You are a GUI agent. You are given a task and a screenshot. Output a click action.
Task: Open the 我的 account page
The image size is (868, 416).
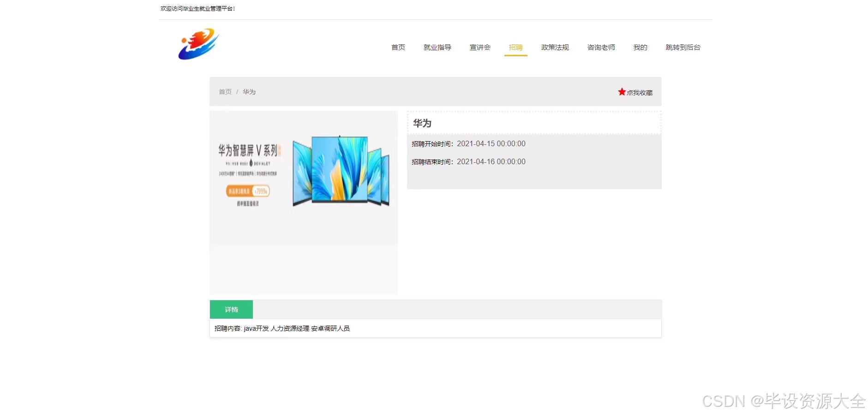(641, 47)
